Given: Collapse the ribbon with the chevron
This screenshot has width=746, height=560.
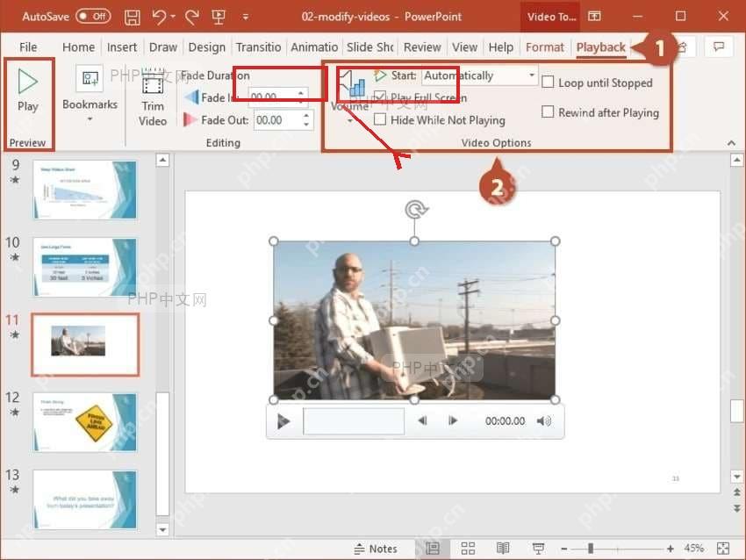Looking at the screenshot, I should click(x=731, y=143).
